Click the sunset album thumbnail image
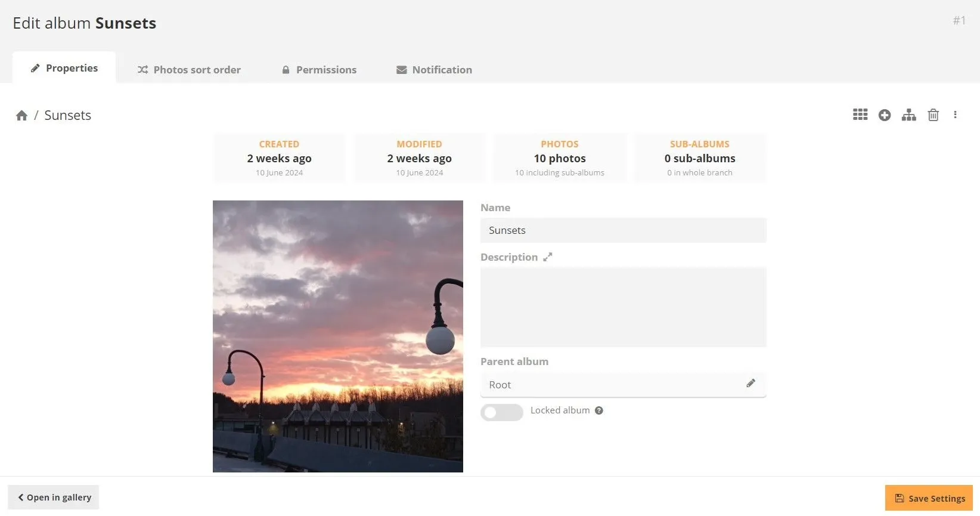 point(337,336)
